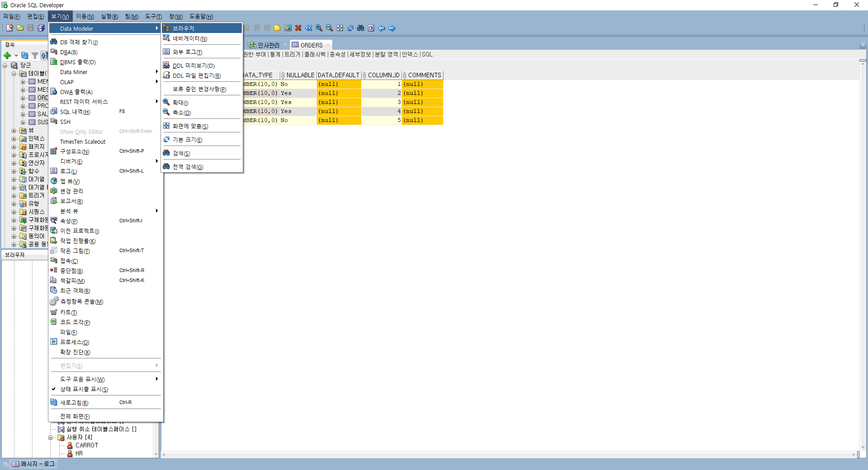
Task: Click the Save All toolbar icon
Action: [x=41, y=28]
